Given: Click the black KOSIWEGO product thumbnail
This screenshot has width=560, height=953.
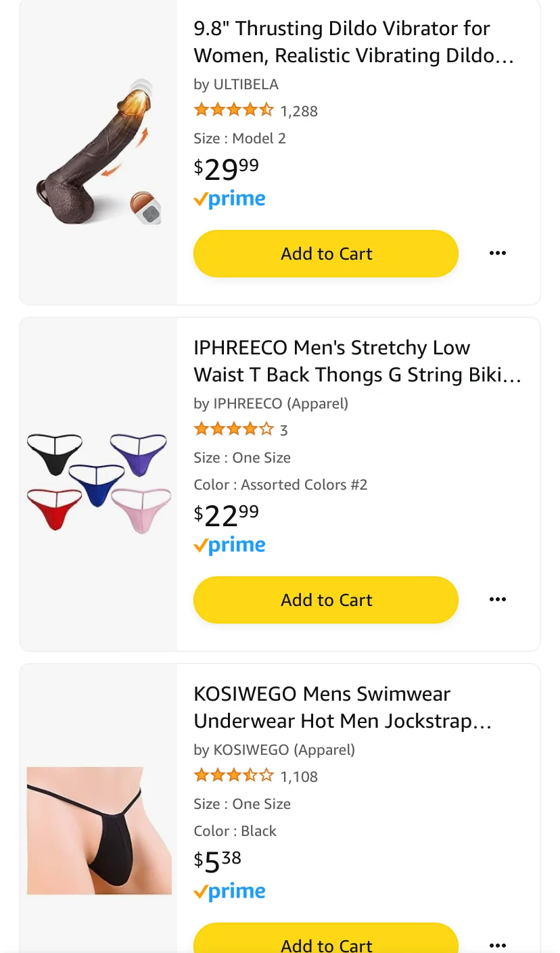Looking at the screenshot, I should (x=99, y=831).
